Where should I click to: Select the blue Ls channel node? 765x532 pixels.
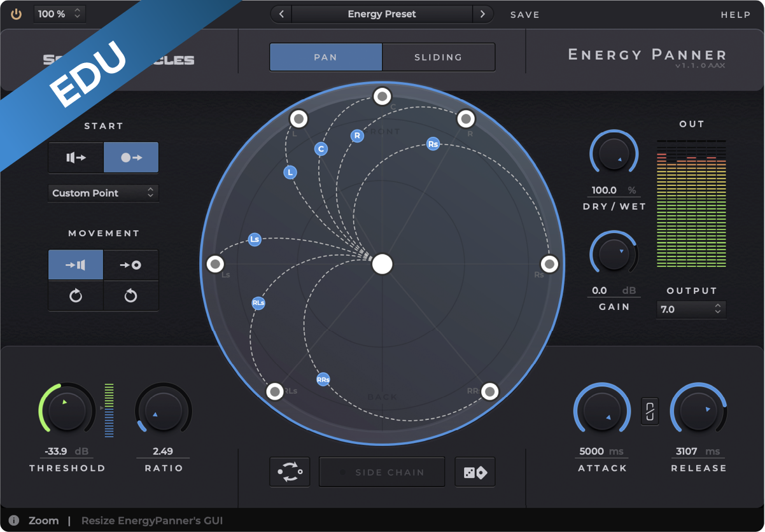pyautogui.click(x=255, y=240)
